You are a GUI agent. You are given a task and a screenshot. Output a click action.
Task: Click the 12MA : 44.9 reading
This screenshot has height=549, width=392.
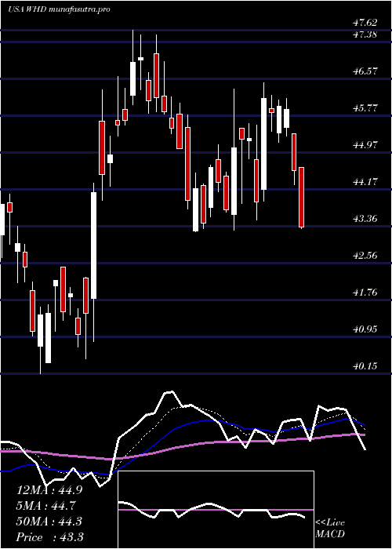pyautogui.click(x=49, y=490)
